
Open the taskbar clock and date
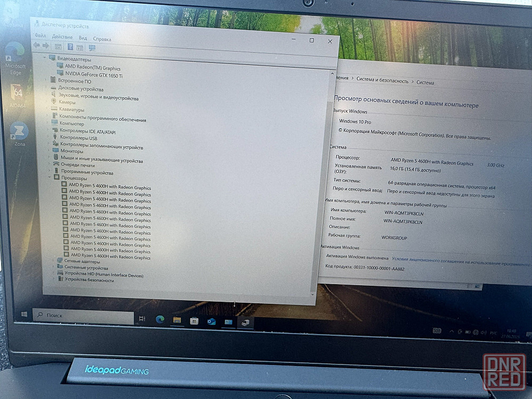coord(511,334)
